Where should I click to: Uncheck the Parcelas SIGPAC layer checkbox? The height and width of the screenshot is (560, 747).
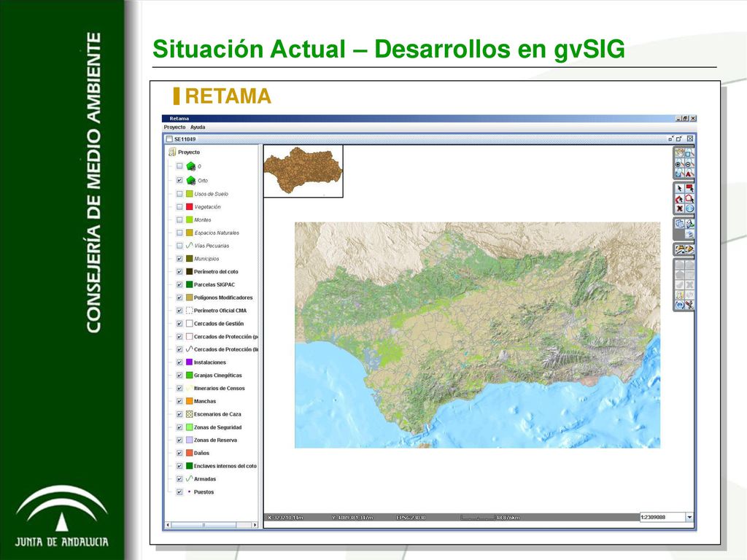(179, 284)
